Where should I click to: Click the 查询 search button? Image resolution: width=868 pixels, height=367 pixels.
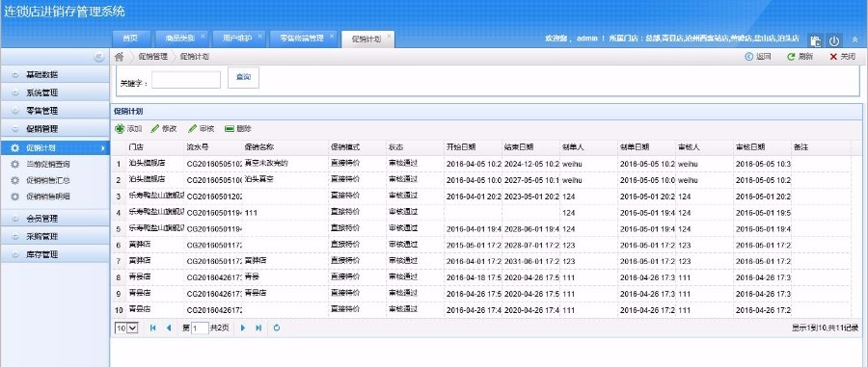click(x=243, y=77)
